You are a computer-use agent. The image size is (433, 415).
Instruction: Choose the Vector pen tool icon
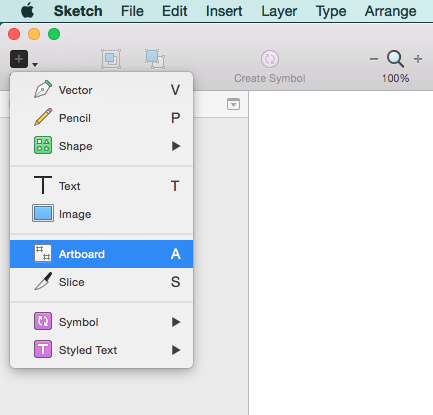43,89
